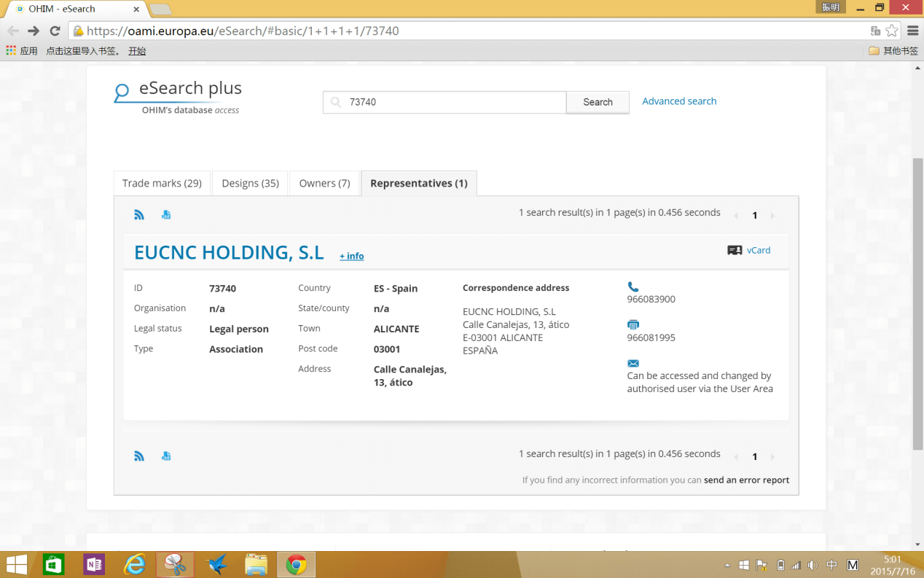
Task: Click the vCard icon for EUCNC HOLDING
Action: point(735,250)
